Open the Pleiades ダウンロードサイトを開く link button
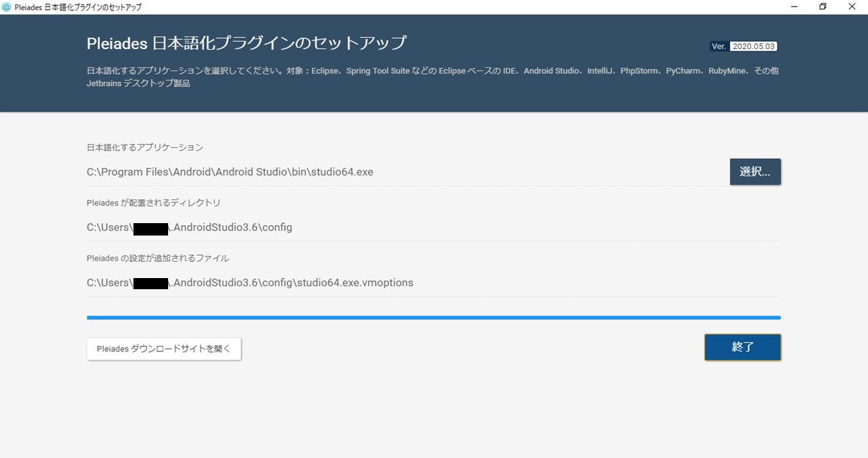The image size is (868, 458). click(164, 349)
